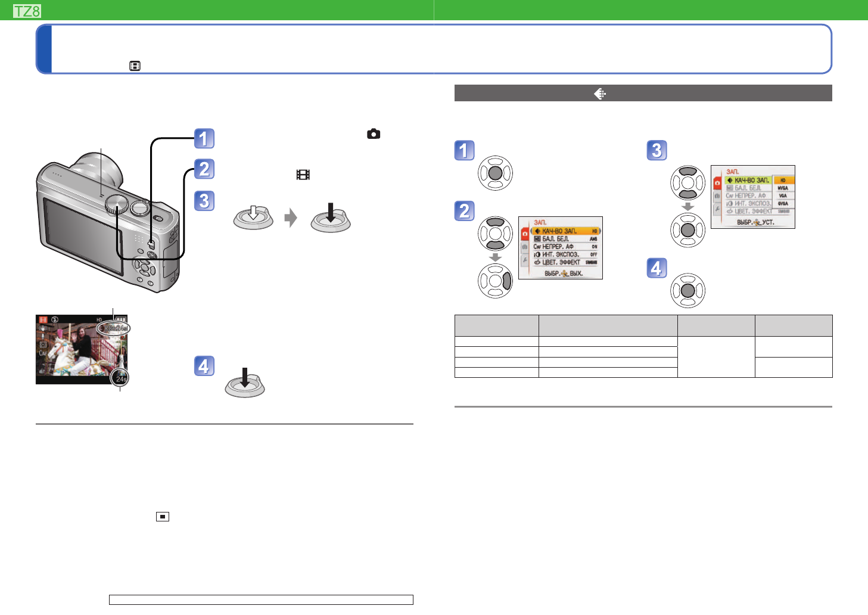This screenshot has width=868, height=615.
Task: Click the stop square icon in the notes
Action: (x=163, y=517)
